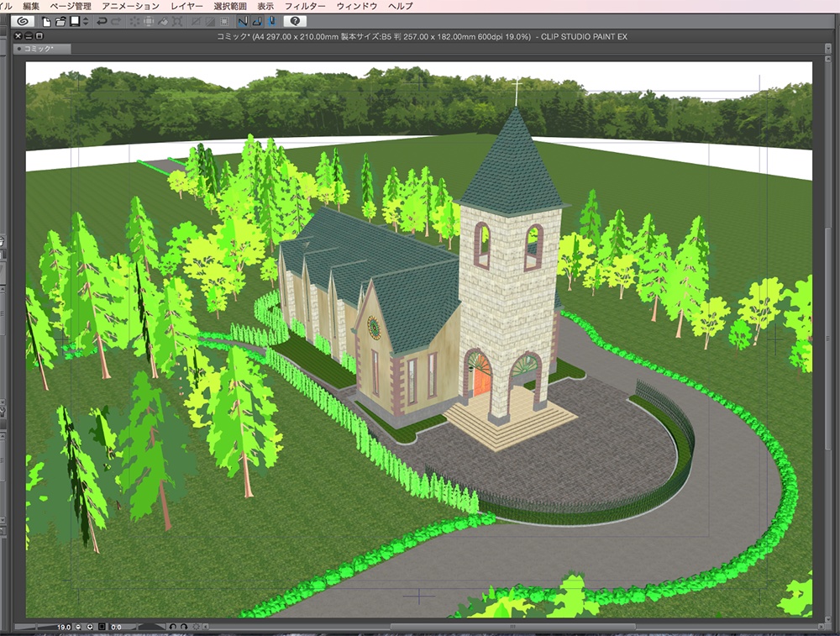Open the フィルター menu
840x636 pixels.
(306, 6)
